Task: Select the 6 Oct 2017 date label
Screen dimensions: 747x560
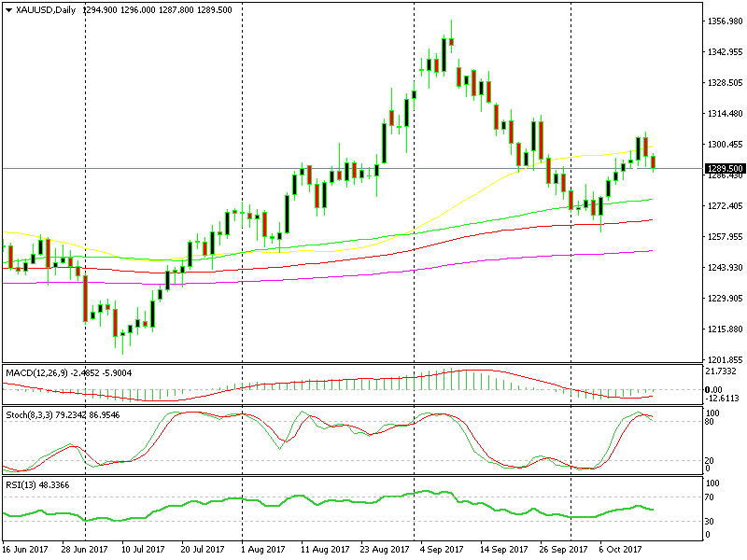Action: (x=620, y=549)
